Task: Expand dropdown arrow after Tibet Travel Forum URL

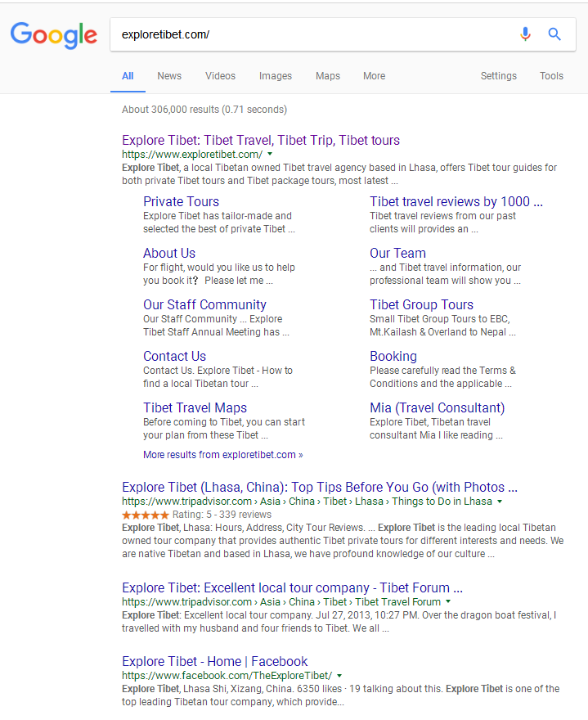Action: [x=448, y=602]
